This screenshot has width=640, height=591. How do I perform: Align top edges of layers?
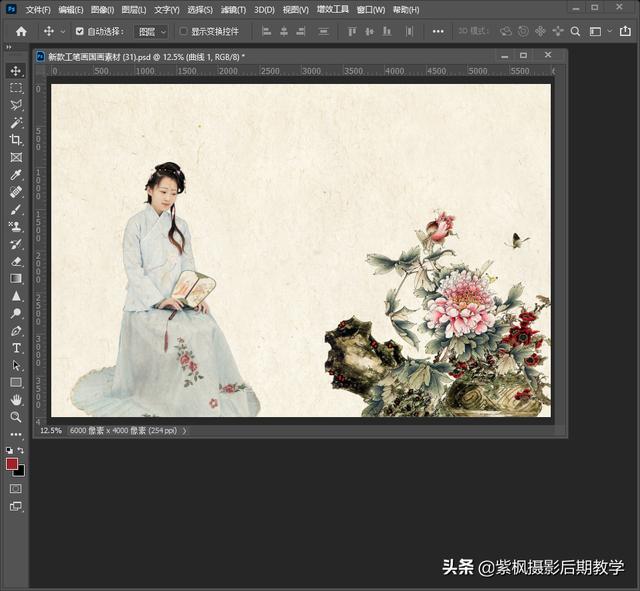pyautogui.click(x=352, y=31)
